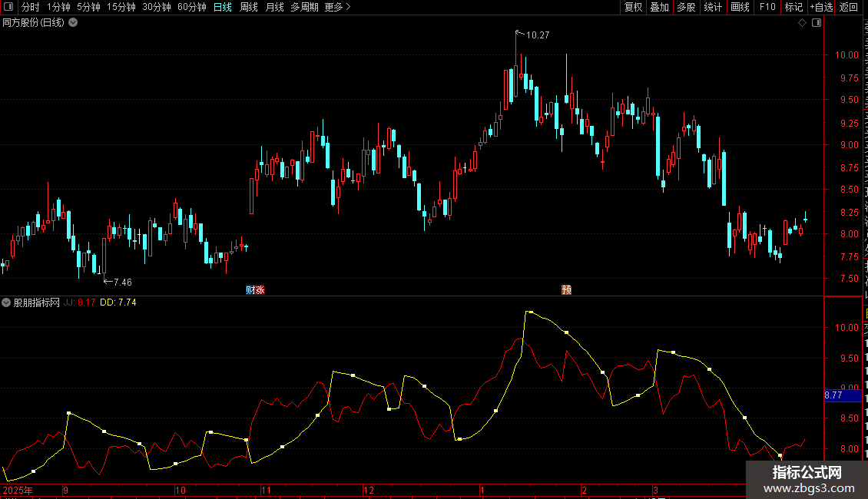Click the 预 forecast marker
The width and height of the screenshot is (868, 499).
tap(566, 290)
